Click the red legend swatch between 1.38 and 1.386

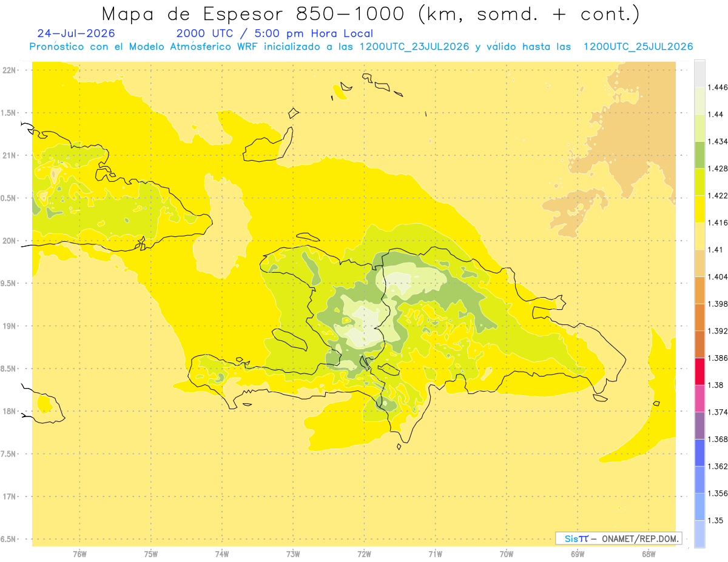[x=699, y=371]
